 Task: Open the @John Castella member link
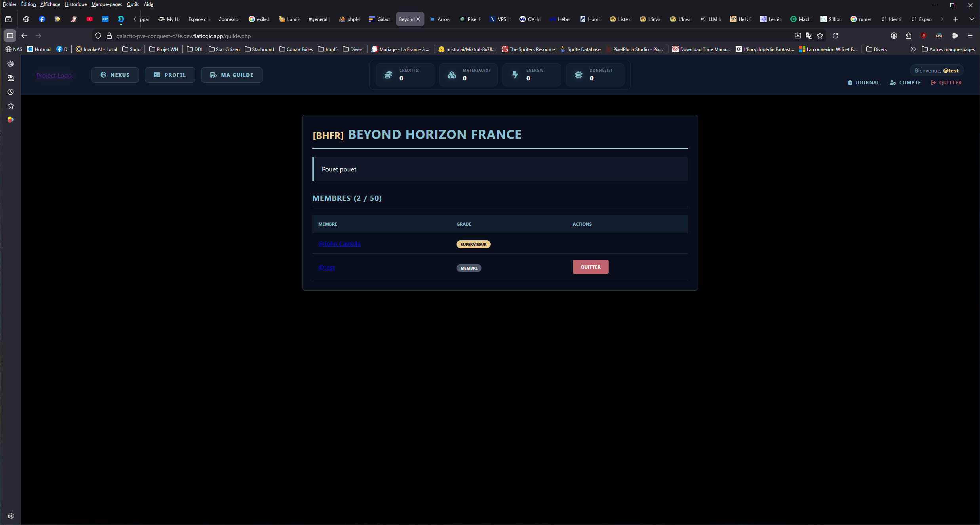[339, 244]
